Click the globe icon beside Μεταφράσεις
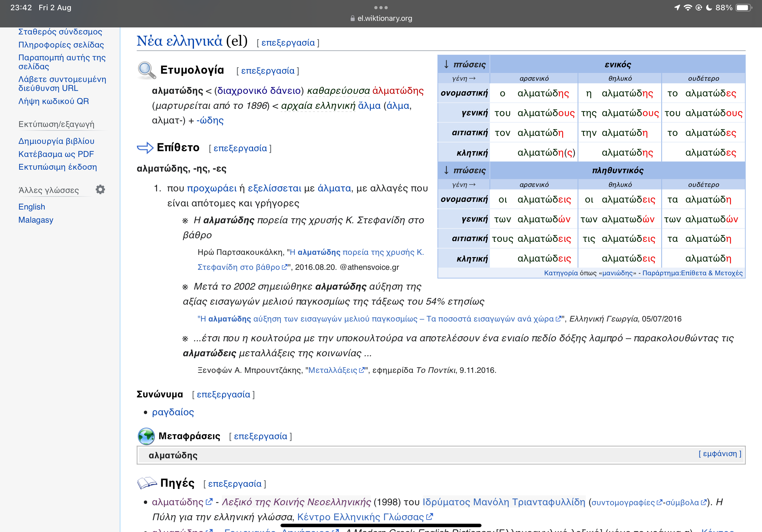The width and height of the screenshot is (762, 532). point(146,436)
